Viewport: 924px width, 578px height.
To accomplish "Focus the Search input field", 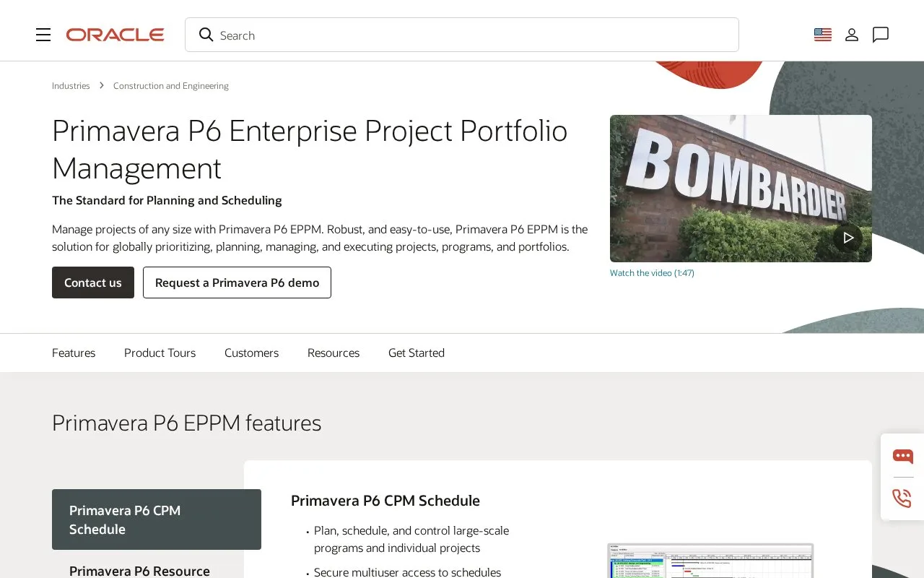I will (462, 35).
